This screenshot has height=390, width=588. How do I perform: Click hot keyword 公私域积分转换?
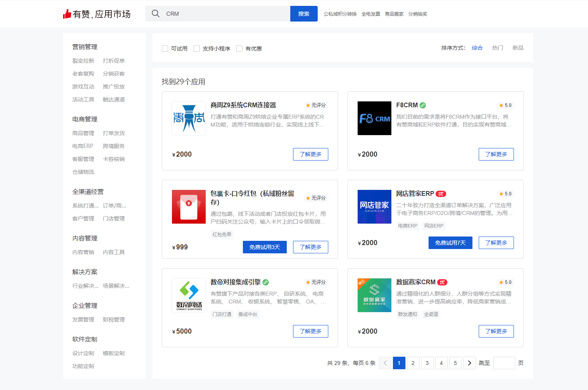click(340, 14)
